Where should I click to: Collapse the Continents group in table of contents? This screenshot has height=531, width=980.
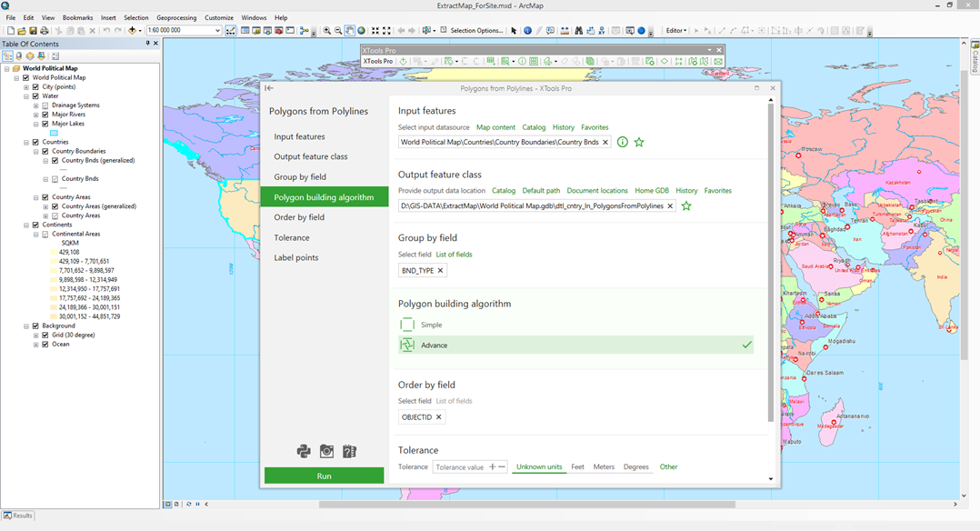[x=27, y=225]
